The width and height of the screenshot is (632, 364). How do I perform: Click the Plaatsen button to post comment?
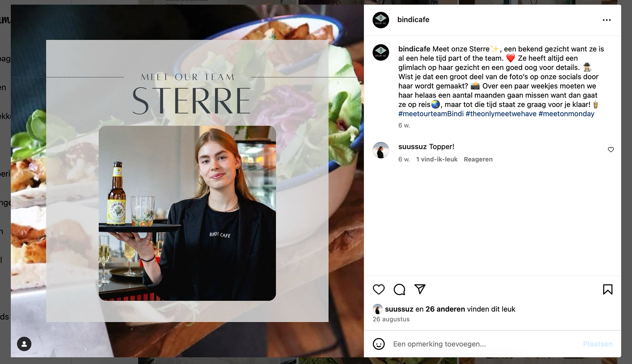(x=598, y=344)
